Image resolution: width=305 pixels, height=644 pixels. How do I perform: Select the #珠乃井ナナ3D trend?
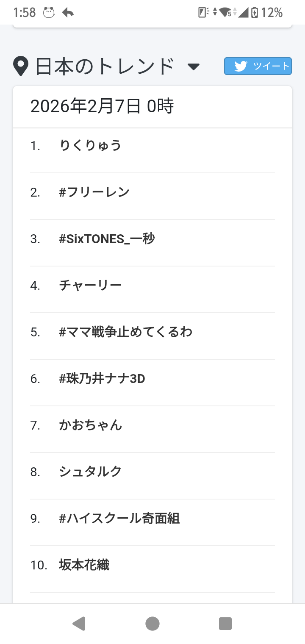[102, 378]
